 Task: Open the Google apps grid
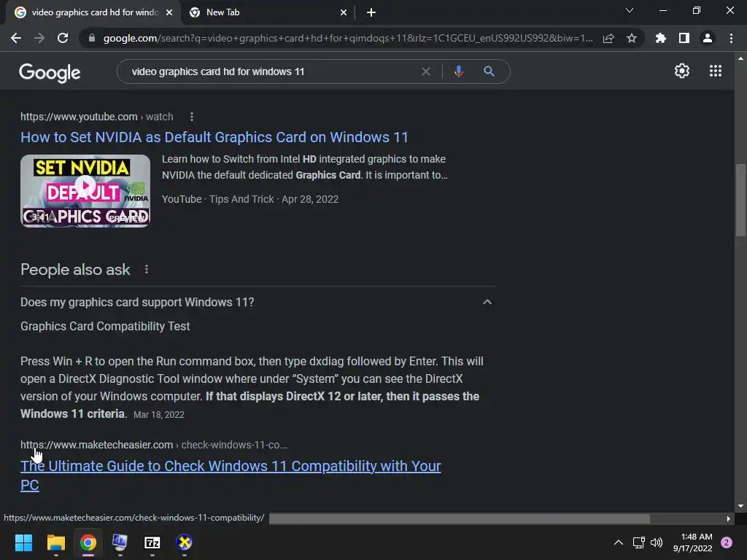pyautogui.click(x=715, y=71)
